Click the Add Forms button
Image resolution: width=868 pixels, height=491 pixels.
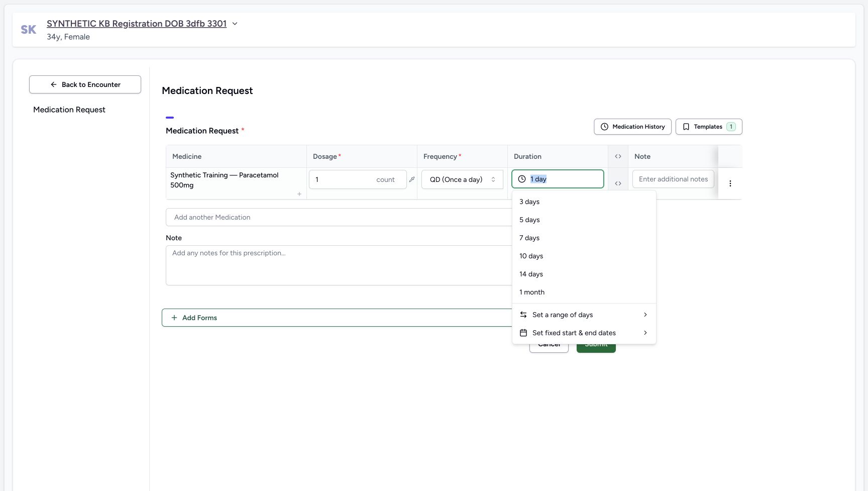pyautogui.click(x=337, y=318)
